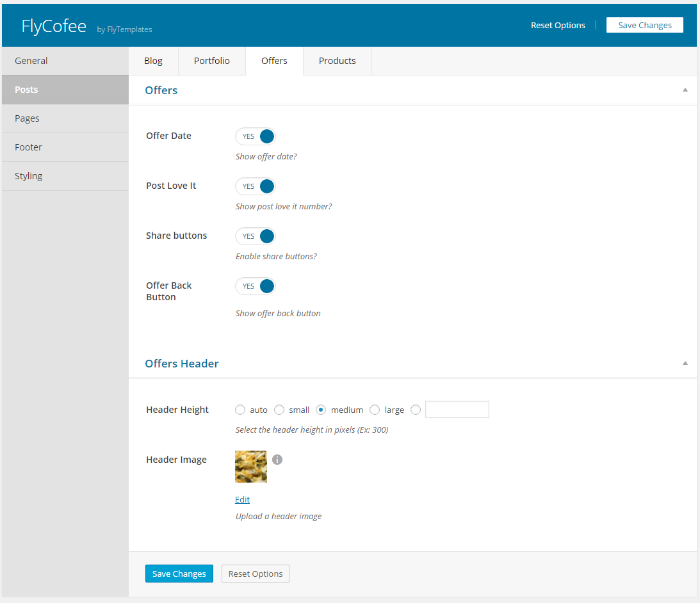Collapse the Offers section arrow

point(685,90)
